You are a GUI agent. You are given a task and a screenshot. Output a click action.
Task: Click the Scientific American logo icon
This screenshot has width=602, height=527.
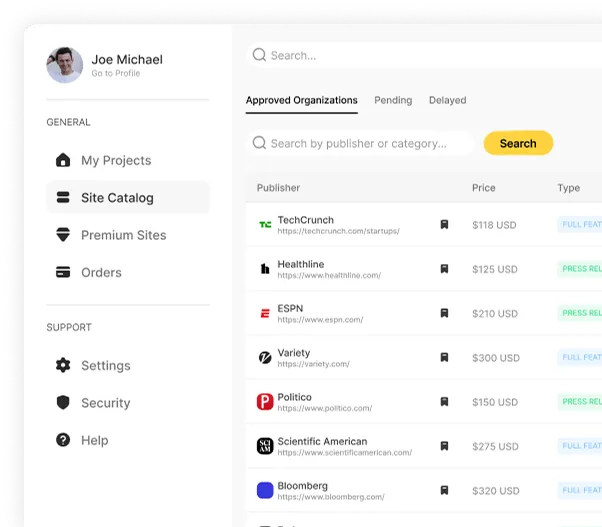click(265, 446)
